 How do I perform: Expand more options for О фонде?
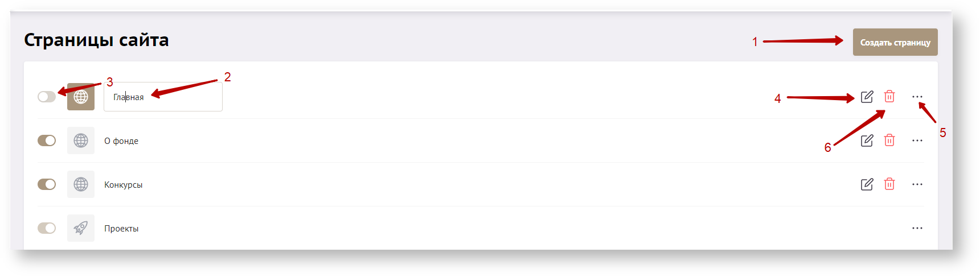[917, 140]
